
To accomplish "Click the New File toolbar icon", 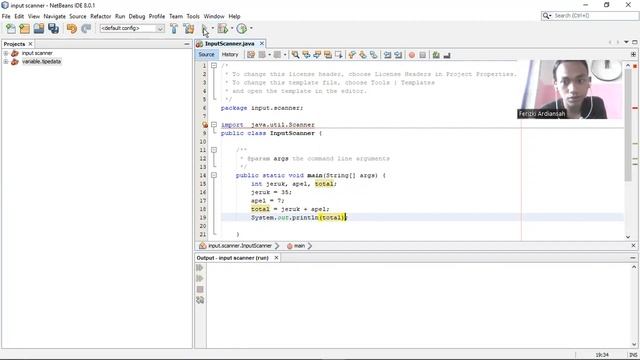I will (x=11, y=29).
